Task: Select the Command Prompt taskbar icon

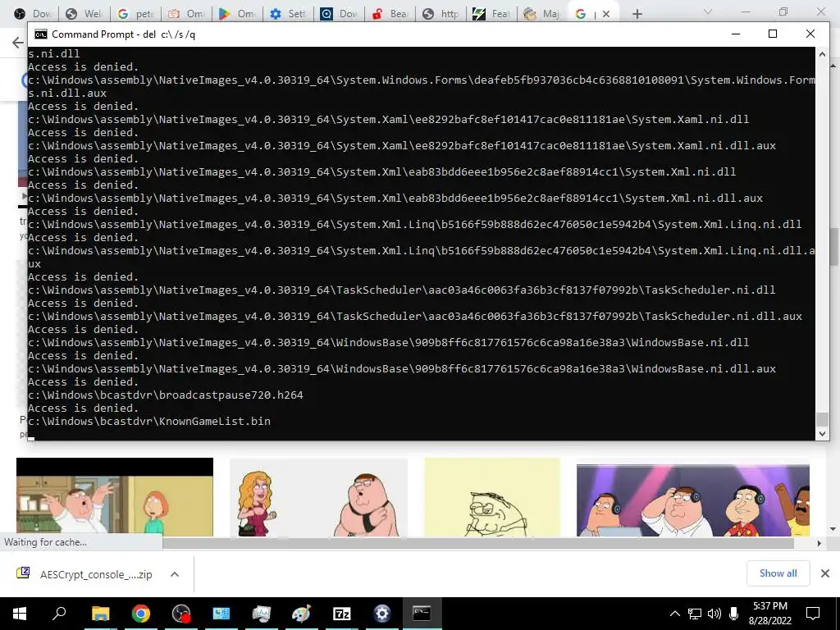Action: pos(422,614)
